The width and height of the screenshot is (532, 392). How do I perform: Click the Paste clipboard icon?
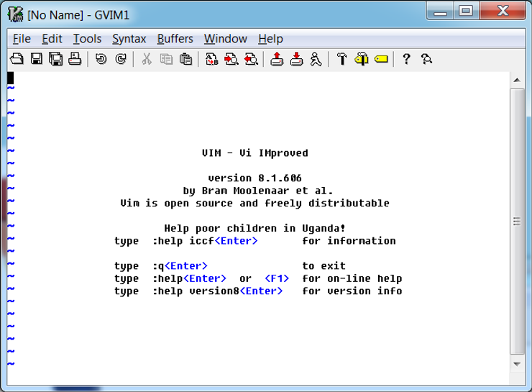point(185,60)
